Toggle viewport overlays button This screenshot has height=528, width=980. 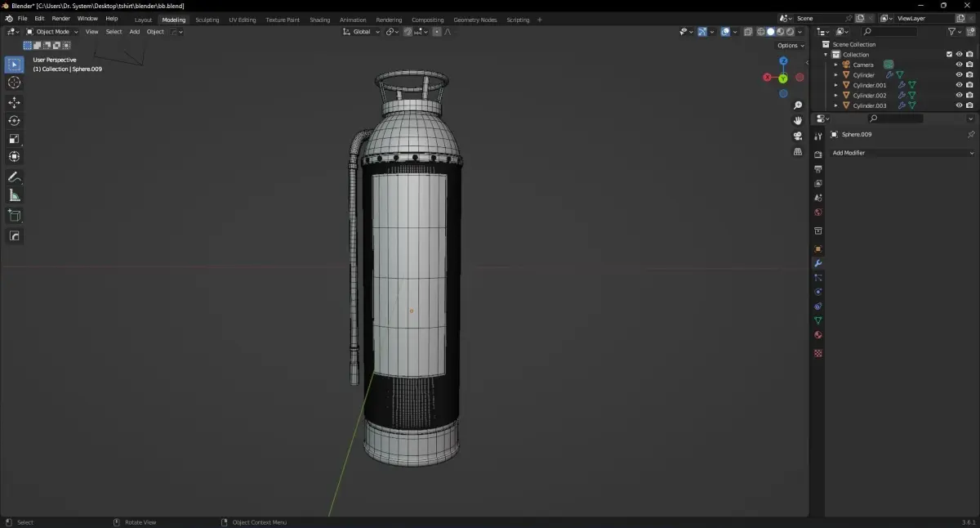point(725,32)
